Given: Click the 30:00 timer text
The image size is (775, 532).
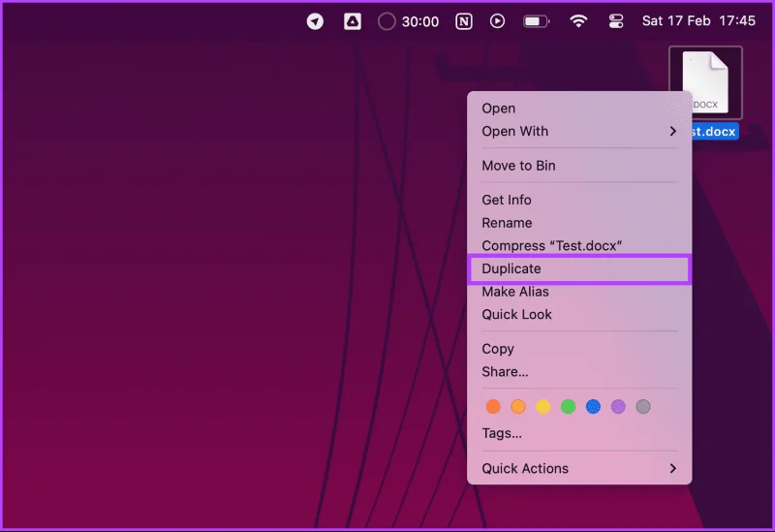Looking at the screenshot, I should click(x=420, y=21).
